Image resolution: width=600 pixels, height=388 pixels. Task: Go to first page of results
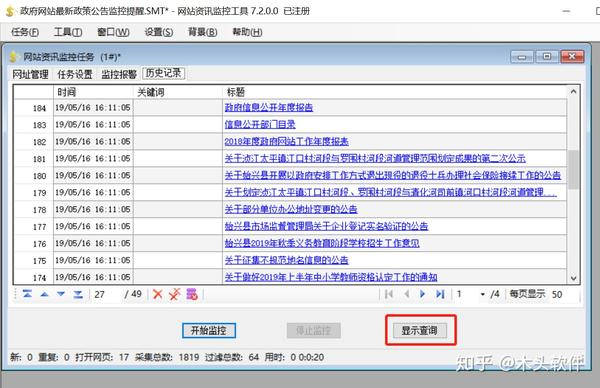[389, 294]
